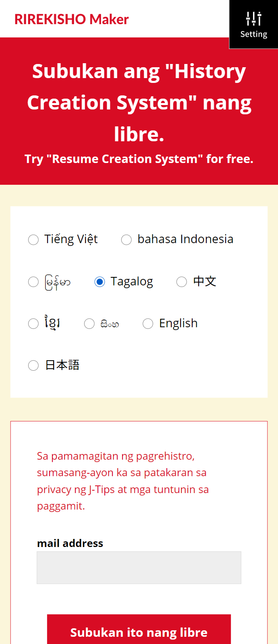Select the English radio button
The image size is (278, 644).
pos(148,324)
